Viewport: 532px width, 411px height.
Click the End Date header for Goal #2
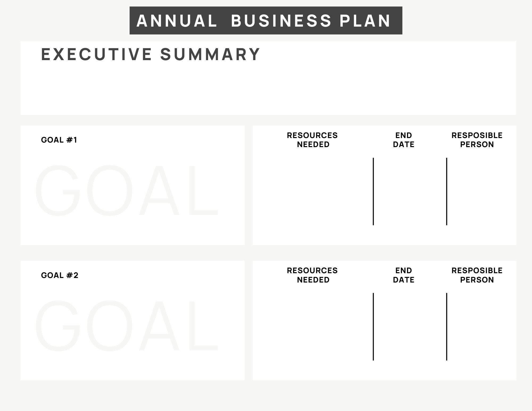(404, 275)
